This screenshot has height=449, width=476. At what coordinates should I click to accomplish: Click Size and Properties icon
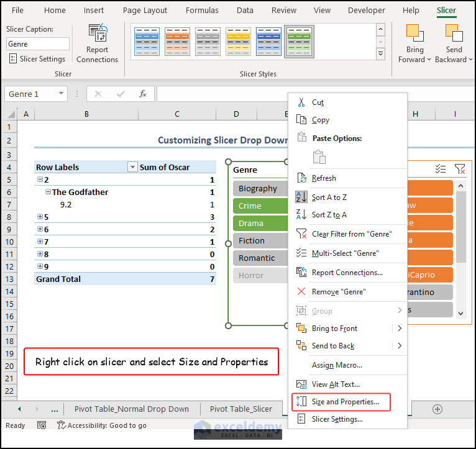point(301,401)
